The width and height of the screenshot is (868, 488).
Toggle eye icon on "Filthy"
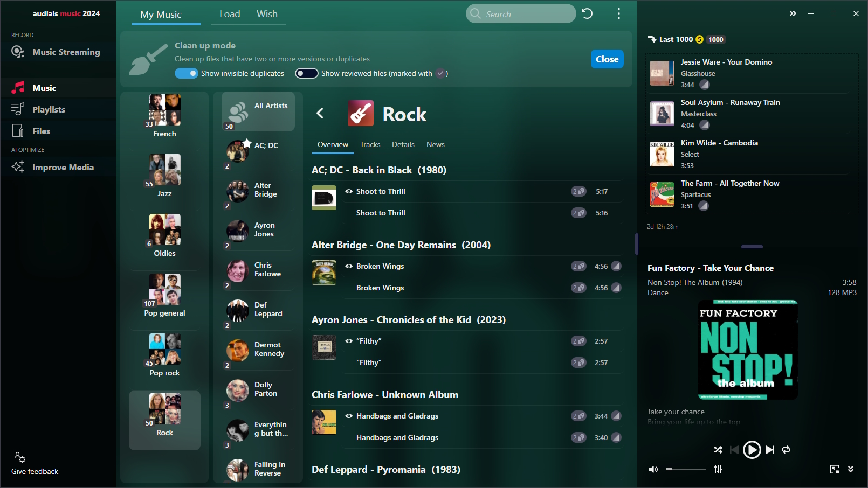(x=349, y=341)
